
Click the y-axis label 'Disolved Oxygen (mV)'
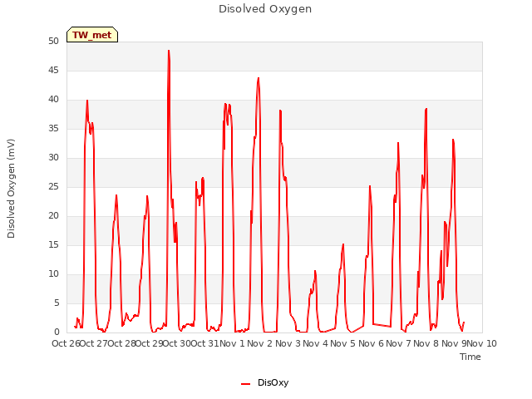point(11,189)
